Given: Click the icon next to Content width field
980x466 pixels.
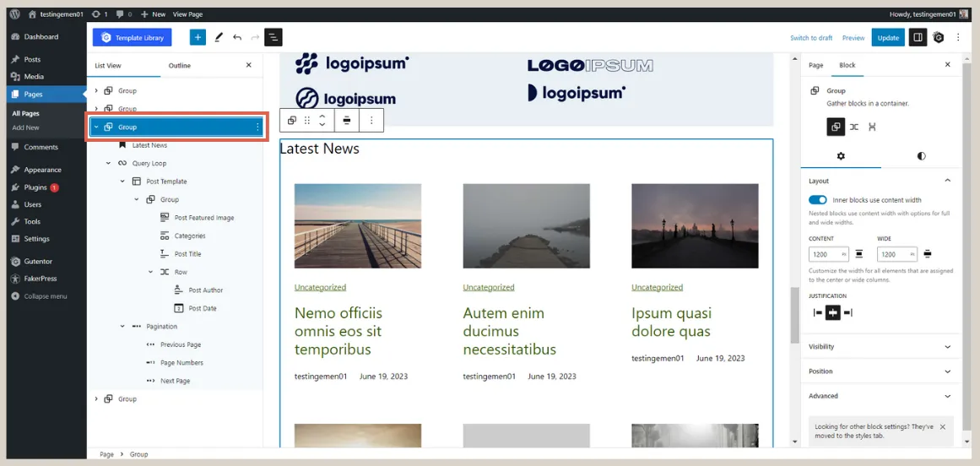Looking at the screenshot, I should pyautogui.click(x=859, y=254).
